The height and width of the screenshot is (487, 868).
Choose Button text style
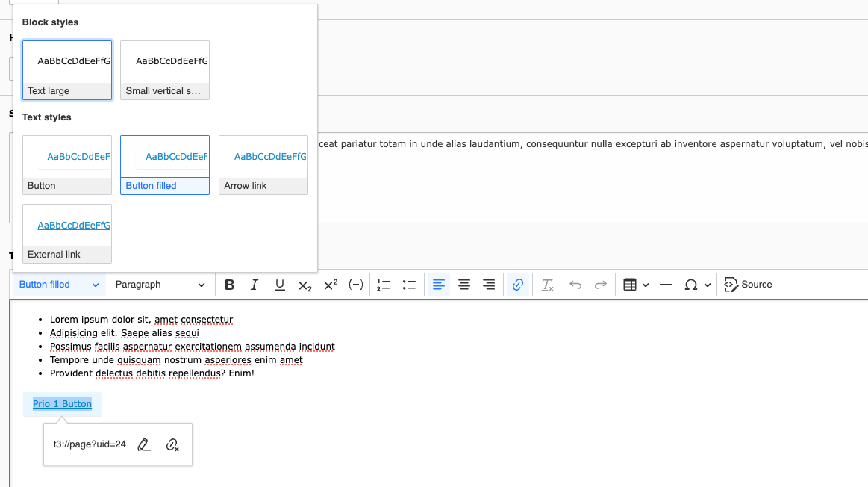[67, 165]
